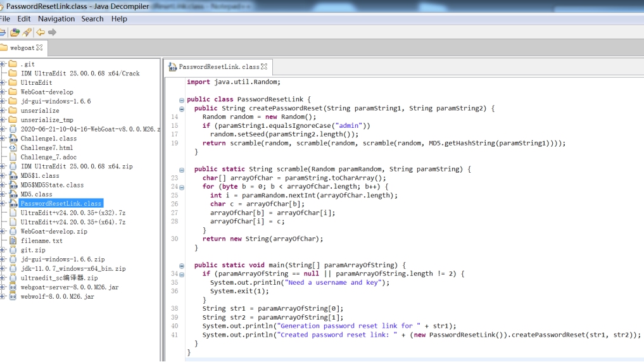Select the 2020-06-21-10-04-16-WebGoat archive entry
The width and height of the screenshot is (644, 362).
(91, 129)
